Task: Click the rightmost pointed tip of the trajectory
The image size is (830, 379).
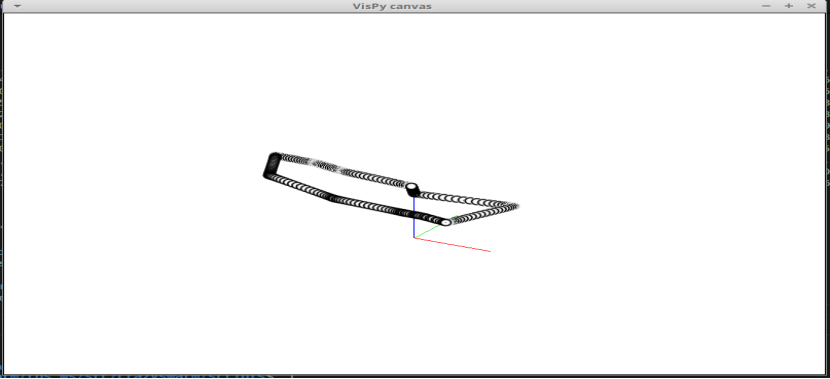Action: pyautogui.click(x=515, y=206)
